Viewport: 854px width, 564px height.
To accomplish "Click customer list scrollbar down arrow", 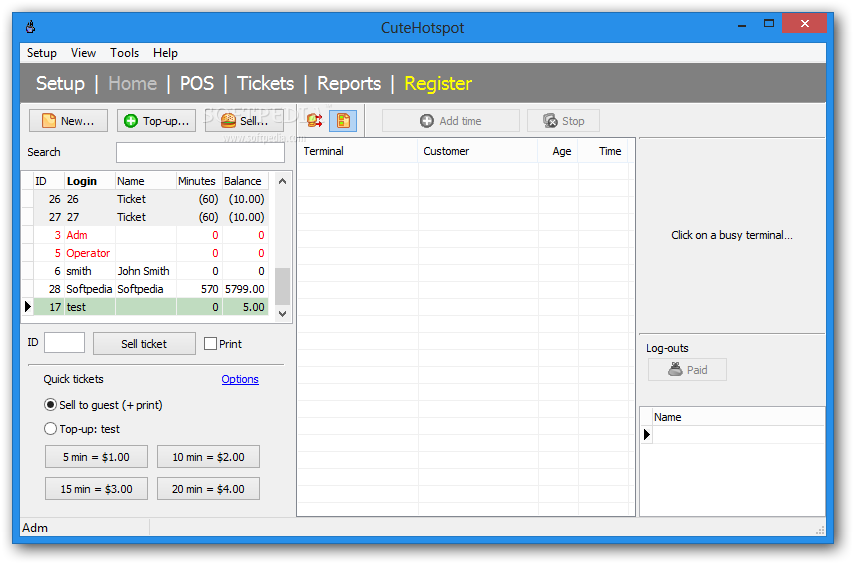I will click(282, 313).
